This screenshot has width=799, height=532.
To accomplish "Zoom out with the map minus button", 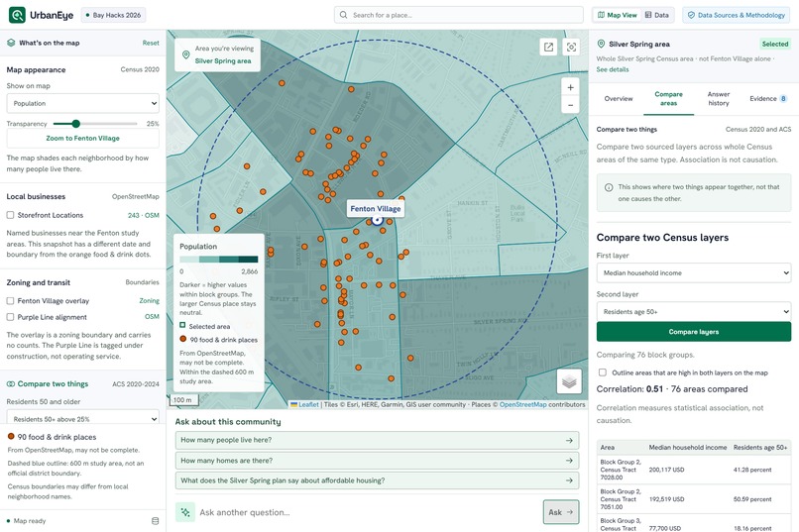I will point(570,105).
